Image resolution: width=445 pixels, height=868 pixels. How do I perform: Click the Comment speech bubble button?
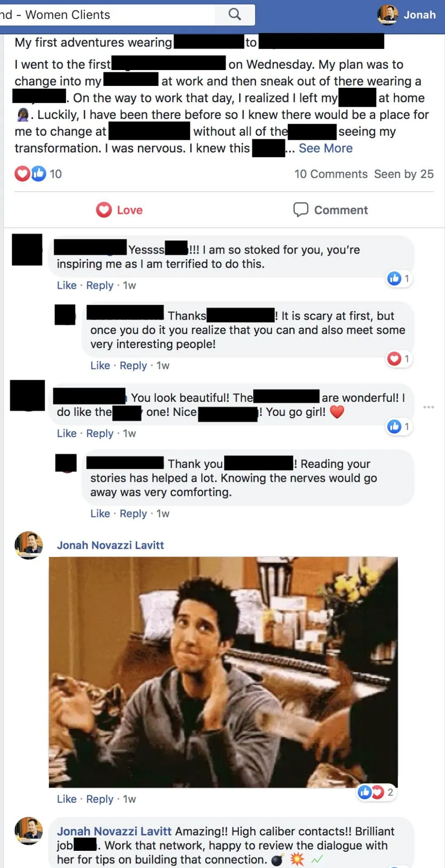tap(331, 210)
